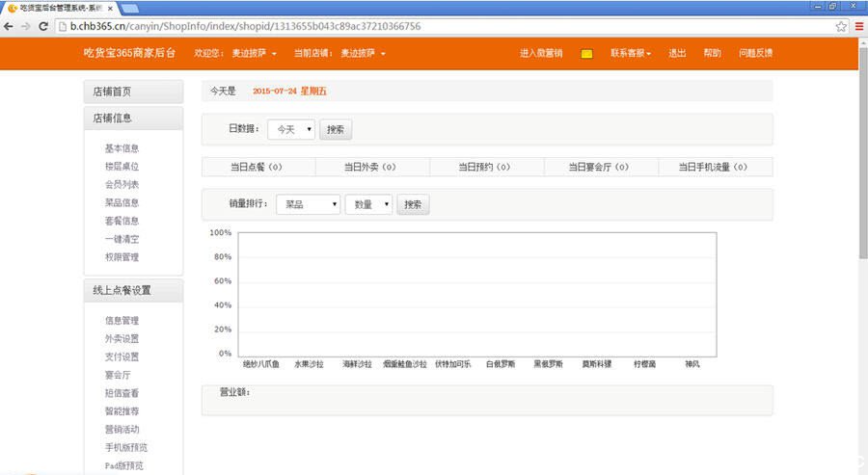
Task: Select 外卖设置 in the sidebar
Action: (122, 338)
